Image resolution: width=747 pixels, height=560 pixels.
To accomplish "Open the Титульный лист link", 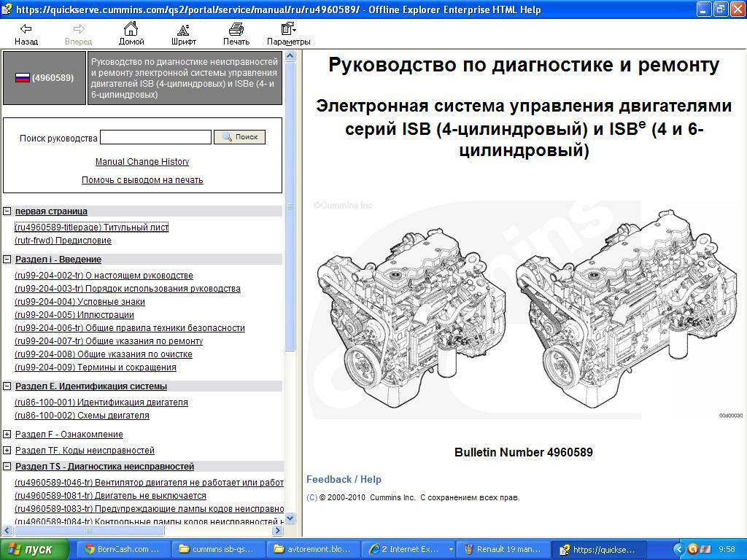I will tap(91, 227).
